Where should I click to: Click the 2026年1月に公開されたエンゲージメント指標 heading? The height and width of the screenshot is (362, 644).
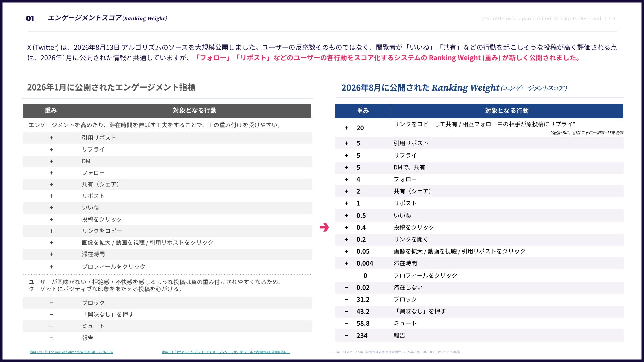point(111,87)
